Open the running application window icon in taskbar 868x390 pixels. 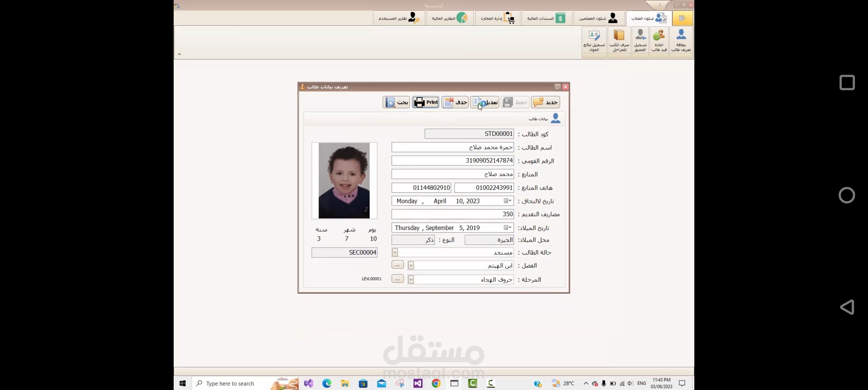point(455,383)
